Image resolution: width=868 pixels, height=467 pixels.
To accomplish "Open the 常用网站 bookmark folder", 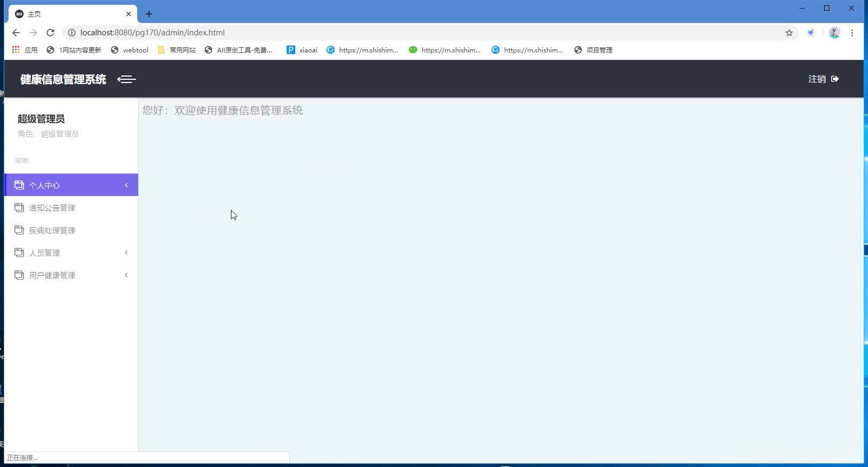I will click(x=177, y=50).
